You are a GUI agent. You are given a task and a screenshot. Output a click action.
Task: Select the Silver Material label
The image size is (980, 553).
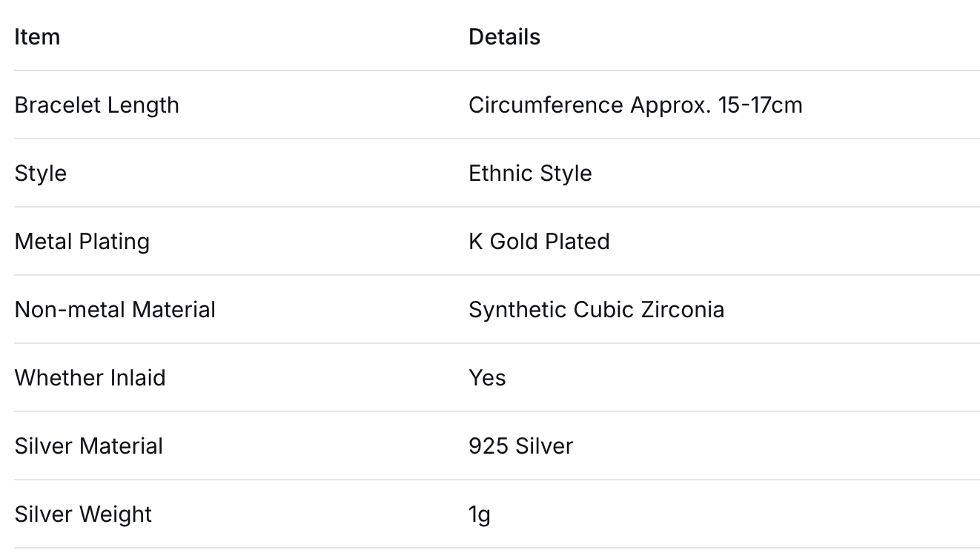coord(88,446)
